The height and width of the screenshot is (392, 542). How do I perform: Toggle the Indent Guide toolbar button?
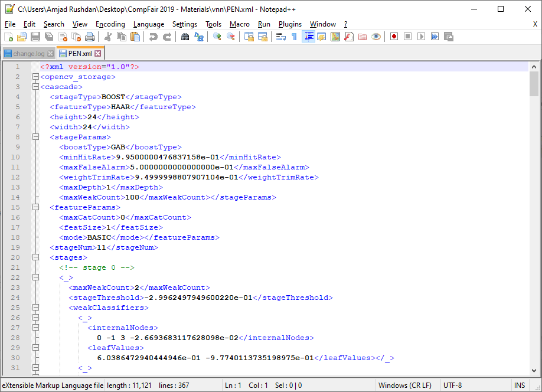308,37
